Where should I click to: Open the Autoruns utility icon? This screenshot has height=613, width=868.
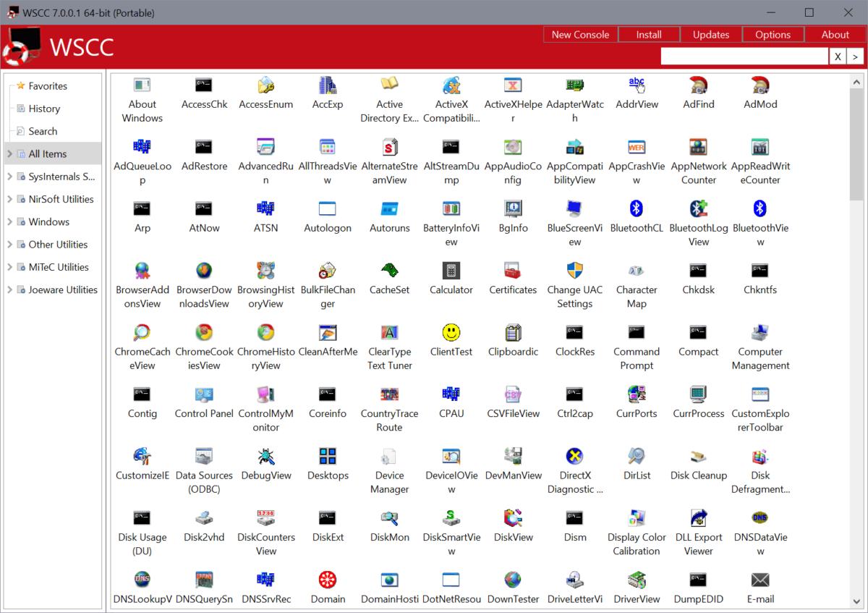[x=389, y=209]
